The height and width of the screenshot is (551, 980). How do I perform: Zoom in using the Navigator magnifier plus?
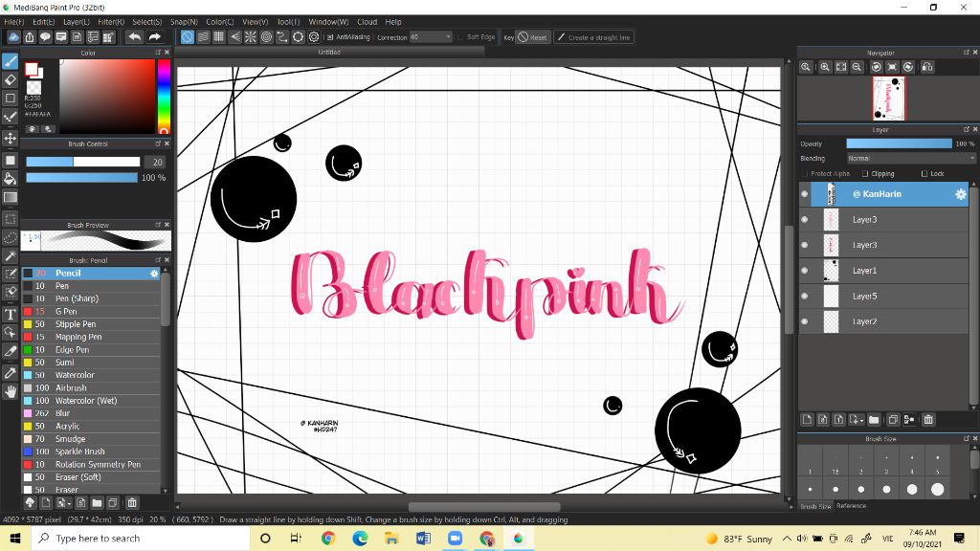click(x=825, y=67)
